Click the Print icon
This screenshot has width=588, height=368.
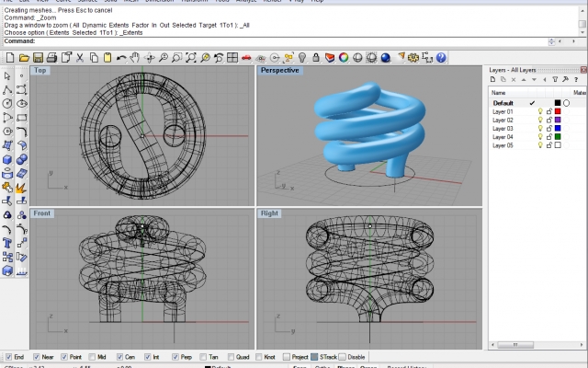pyautogui.click(x=51, y=58)
